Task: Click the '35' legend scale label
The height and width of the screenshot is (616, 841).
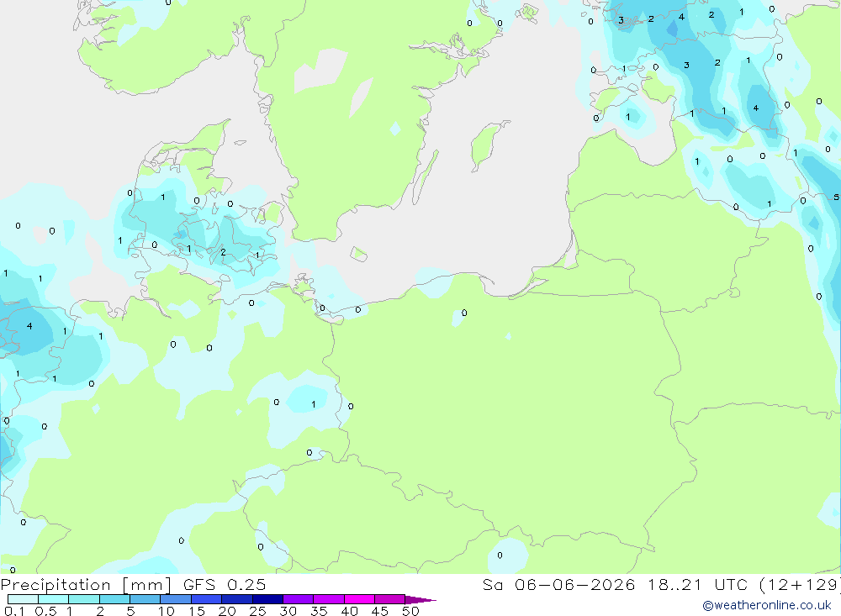Action: point(319,611)
